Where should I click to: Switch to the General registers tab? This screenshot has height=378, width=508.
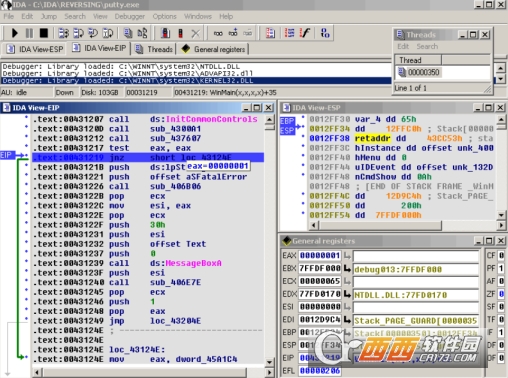(x=213, y=49)
